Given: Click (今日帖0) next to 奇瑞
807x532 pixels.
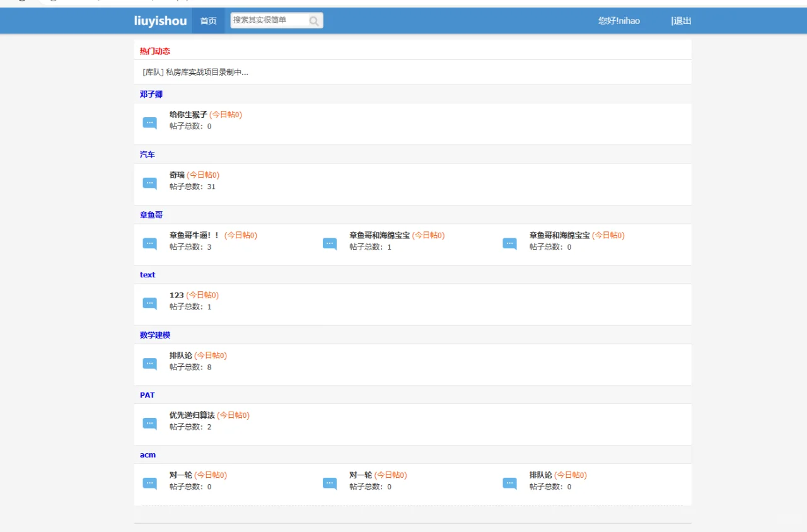Looking at the screenshot, I should [203, 175].
